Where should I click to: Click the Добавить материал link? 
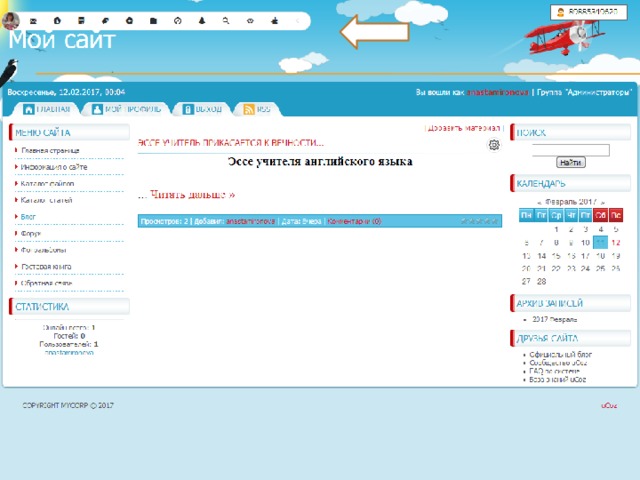[x=464, y=128]
